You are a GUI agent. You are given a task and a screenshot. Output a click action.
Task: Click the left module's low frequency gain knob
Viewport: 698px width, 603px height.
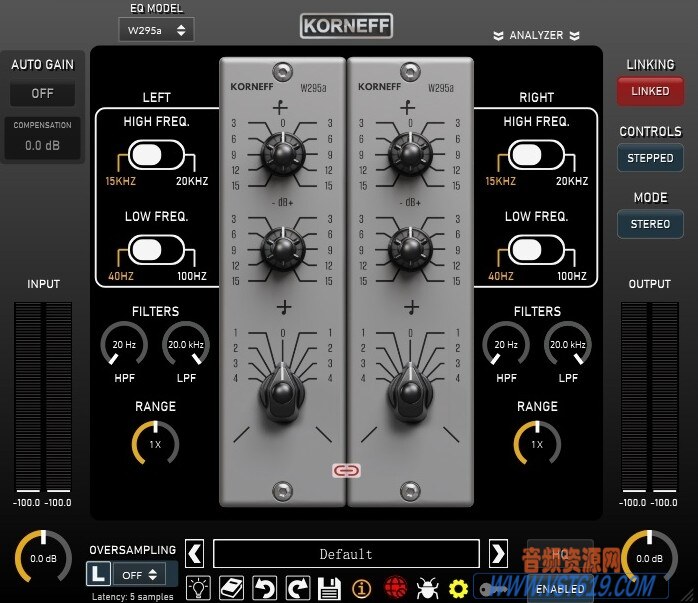click(x=283, y=249)
